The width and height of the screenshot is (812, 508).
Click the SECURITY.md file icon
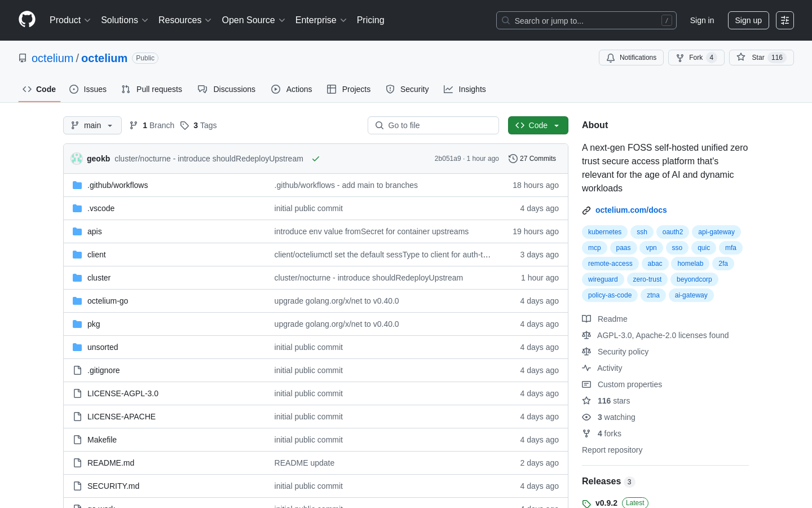[x=77, y=486]
